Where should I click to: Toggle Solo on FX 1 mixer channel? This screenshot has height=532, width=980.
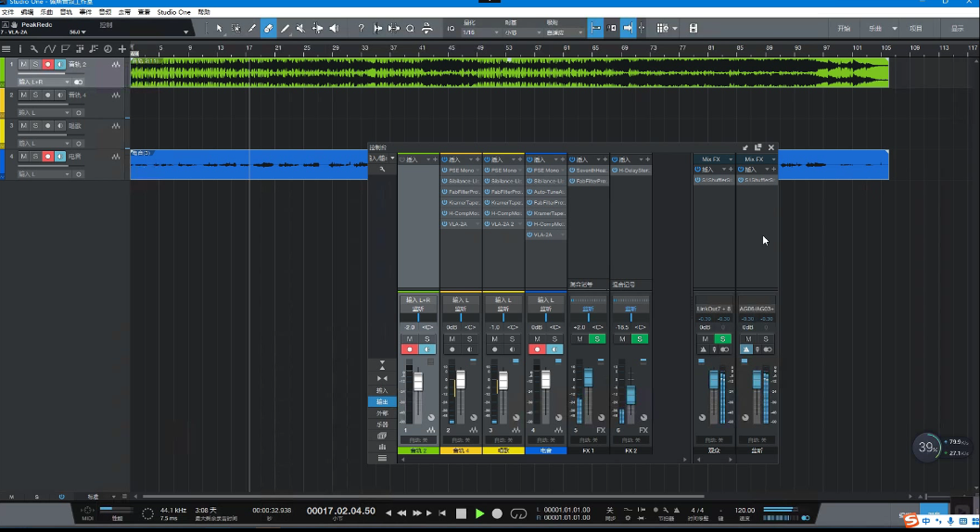click(596, 339)
